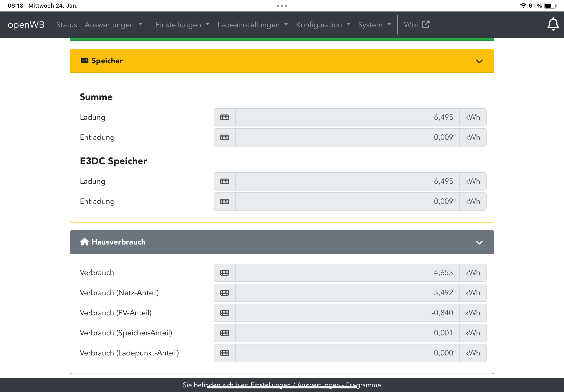The image size is (564, 392).
Task: Click the Speicher battery header icon
Action: pos(84,61)
